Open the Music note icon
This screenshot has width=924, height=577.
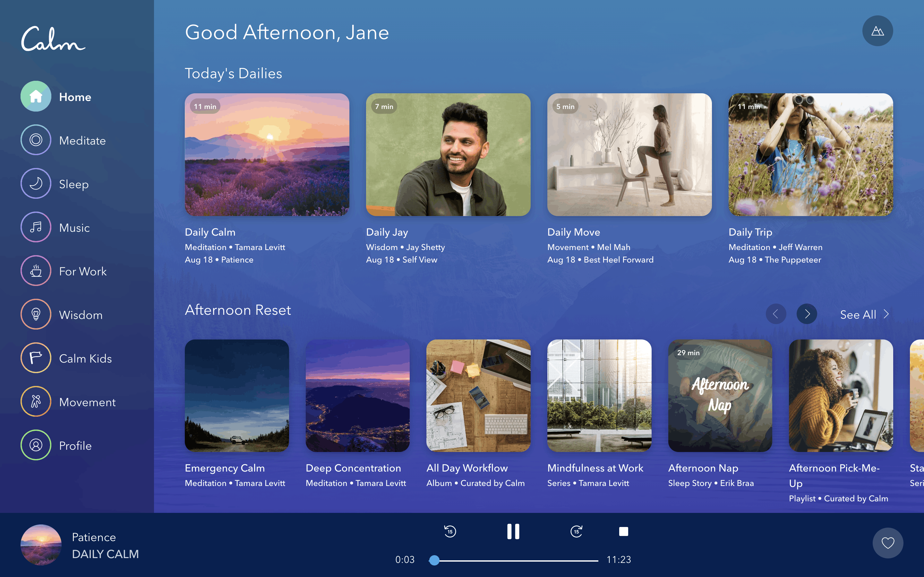pyautogui.click(x=36, y=228)
